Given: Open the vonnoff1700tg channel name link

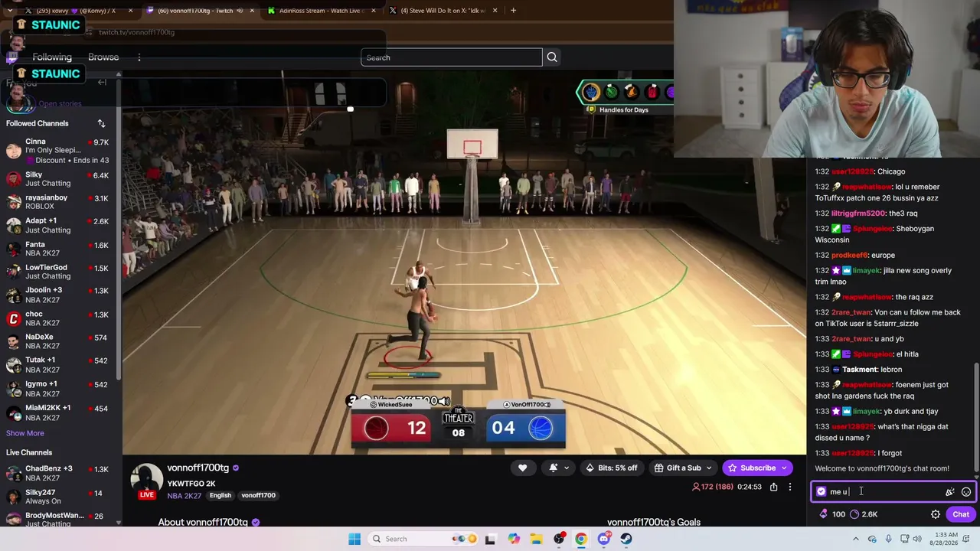Looking at the screenshot, I should point(198,468).
